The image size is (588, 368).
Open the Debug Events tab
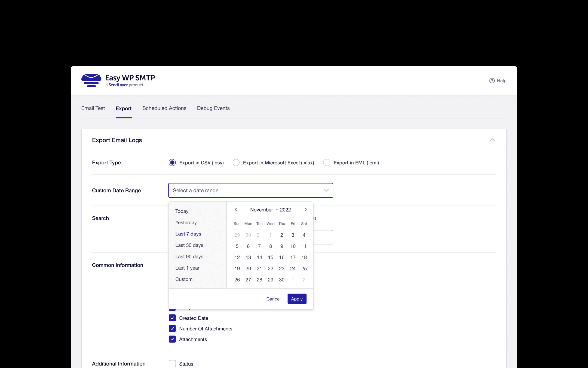click(x=213, y=108)
